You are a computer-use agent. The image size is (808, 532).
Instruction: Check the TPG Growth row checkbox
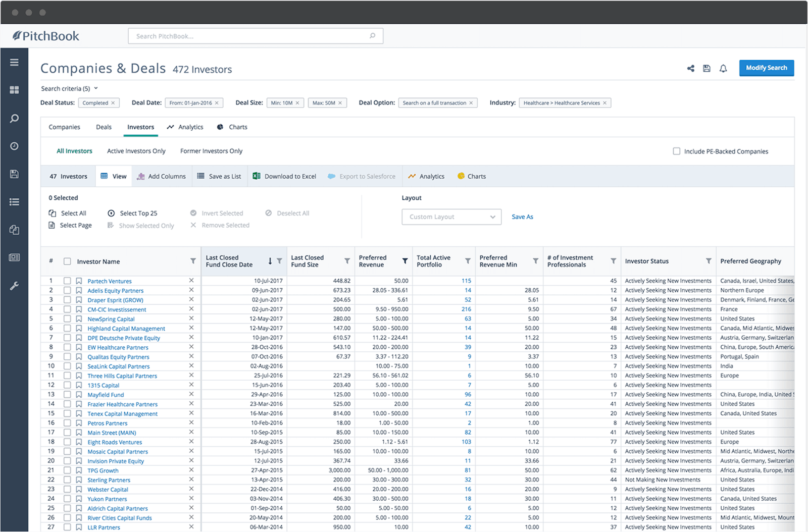point(67,470)
